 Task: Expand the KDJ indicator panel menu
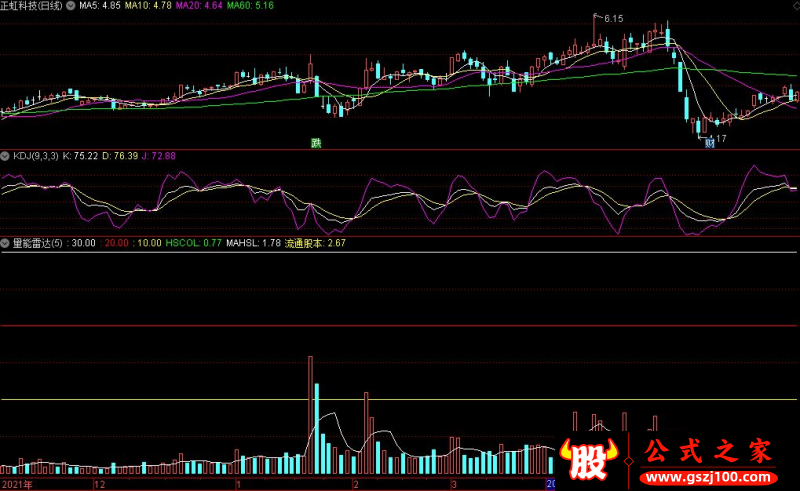pyautogui.click(x=5, y=156)
